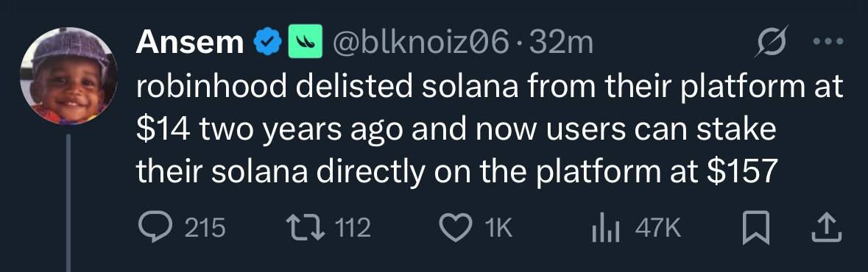Like the tweet with the heart icon
Viewport: 868px width, 272px height.
coord(454,228)
